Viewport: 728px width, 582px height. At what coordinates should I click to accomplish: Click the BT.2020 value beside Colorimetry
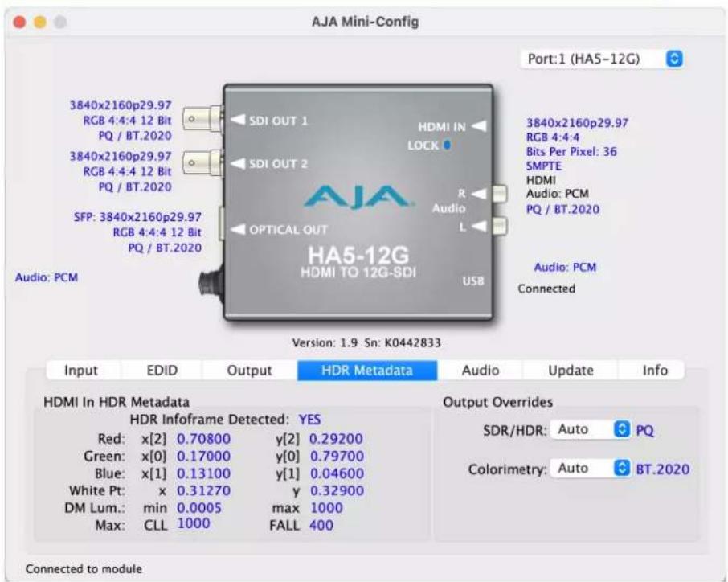[x=663, y=469]
